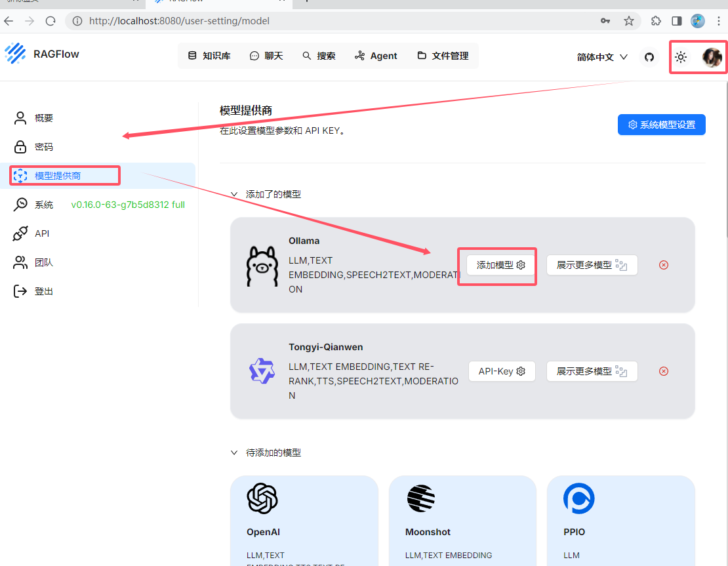The image size is (728, 566).
Task: Open the 简体中文 language dropdown
Action: pyautogui.click(x=602, y=57)
